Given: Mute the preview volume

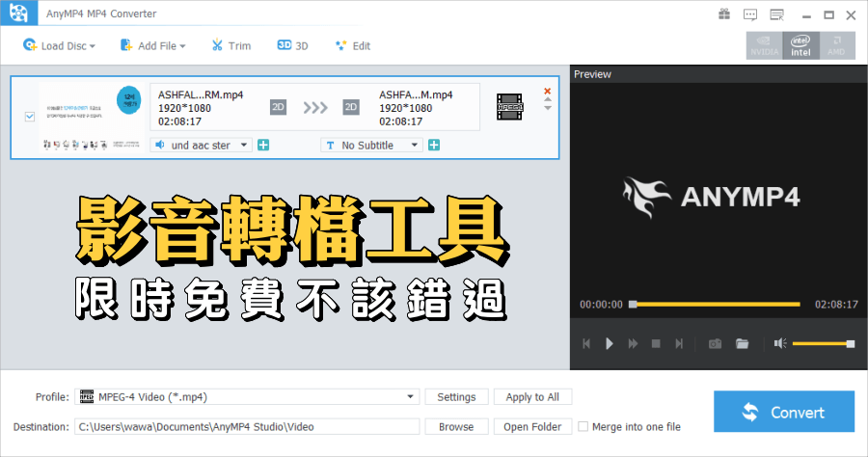Looking at the screenshot, I should click(780, 344).
